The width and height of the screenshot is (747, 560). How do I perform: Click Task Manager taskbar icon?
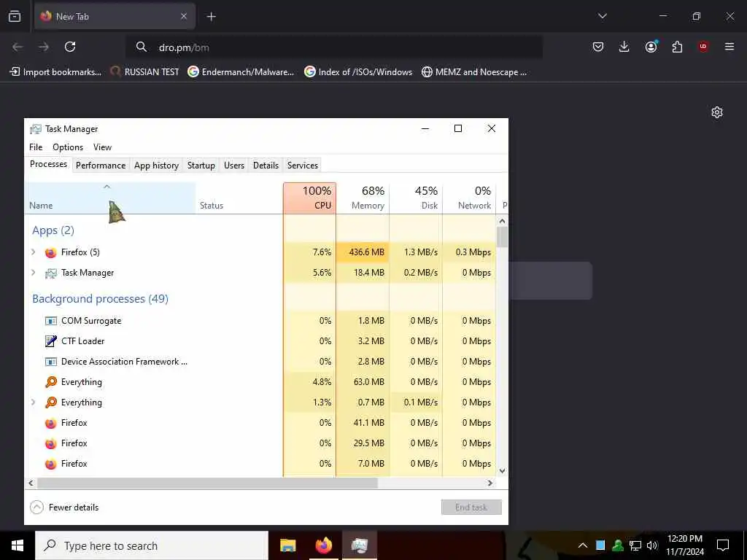point(359,545)
